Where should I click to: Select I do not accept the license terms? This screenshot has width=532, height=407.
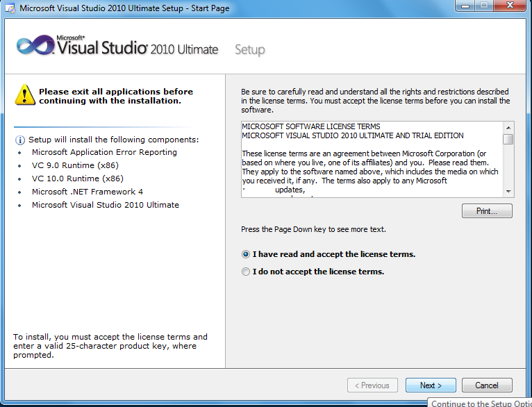click(x=246, y=272)
